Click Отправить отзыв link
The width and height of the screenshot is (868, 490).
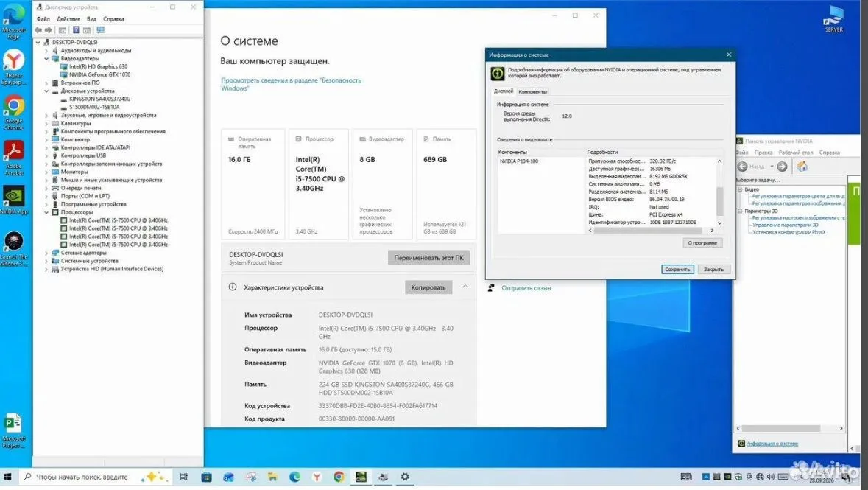[526, 287]
